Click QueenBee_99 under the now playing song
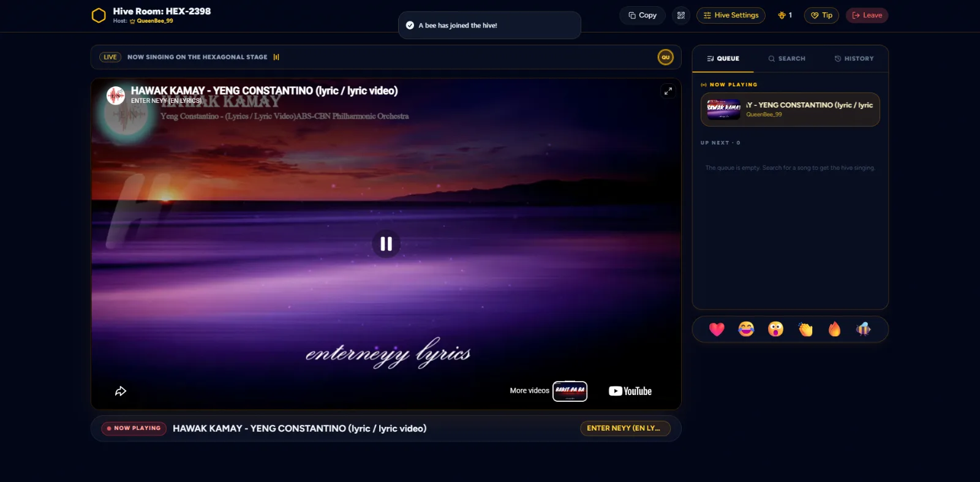This screenshot has width=980, height=482. (x=764, y=115)
